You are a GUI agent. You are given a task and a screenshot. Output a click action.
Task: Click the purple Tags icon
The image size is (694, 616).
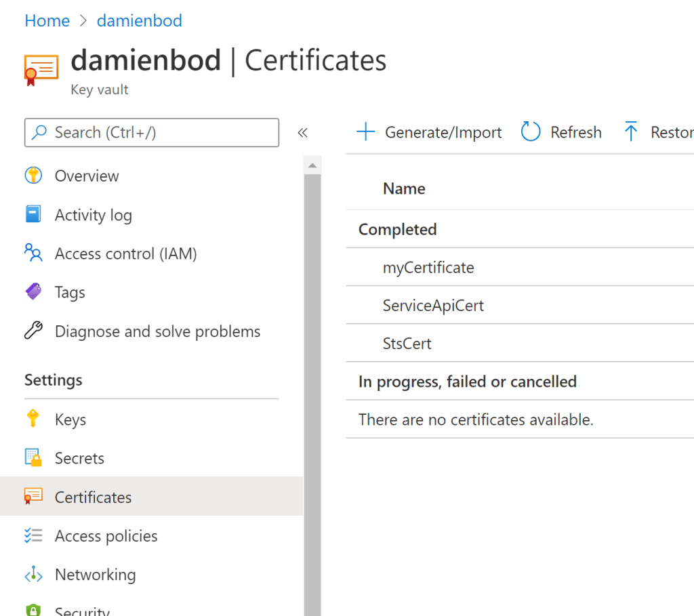(x=33, y=291)
